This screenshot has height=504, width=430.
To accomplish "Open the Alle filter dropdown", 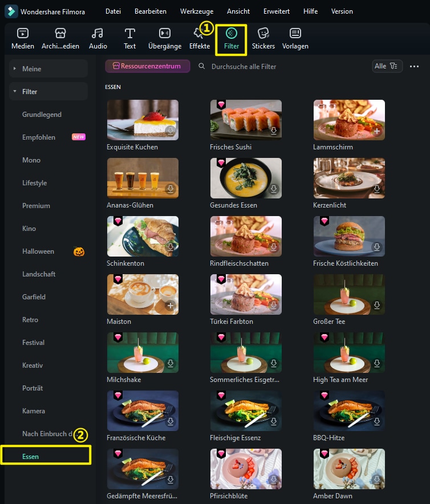I will click(x=387, y=66).
